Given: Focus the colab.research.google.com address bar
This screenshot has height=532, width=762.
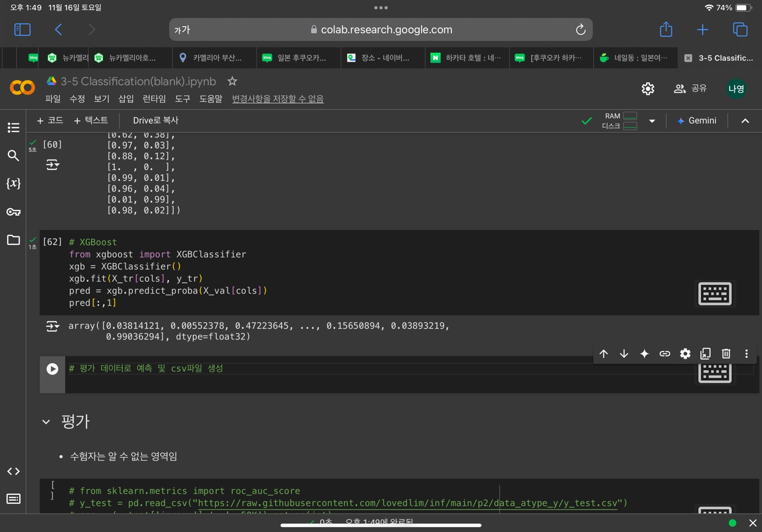Looking at the screenshot, I should 381,30.
